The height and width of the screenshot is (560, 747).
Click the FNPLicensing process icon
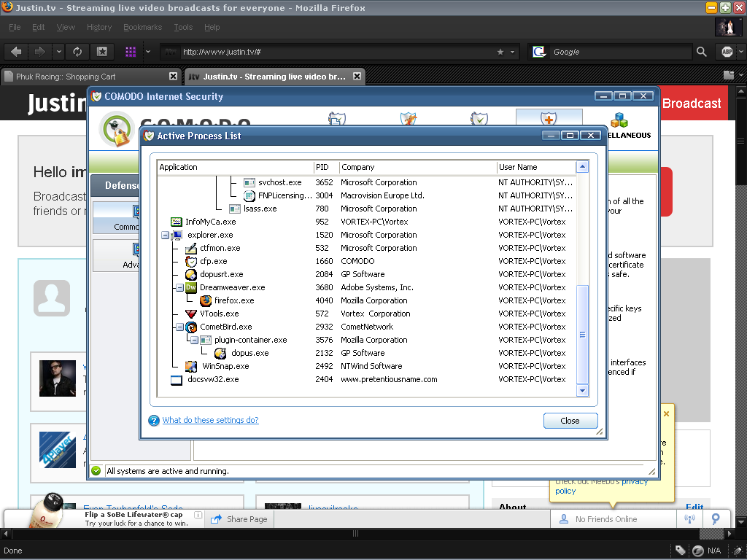pyautogui.click(x=249, y=195)
